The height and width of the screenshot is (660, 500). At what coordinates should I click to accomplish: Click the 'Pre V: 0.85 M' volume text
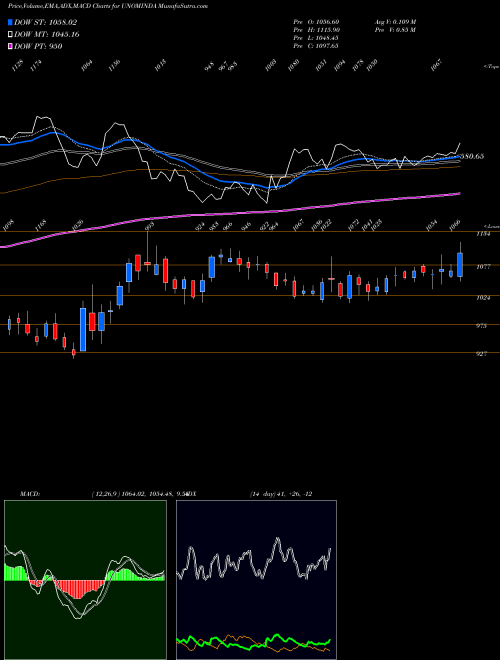pos(395,30)
